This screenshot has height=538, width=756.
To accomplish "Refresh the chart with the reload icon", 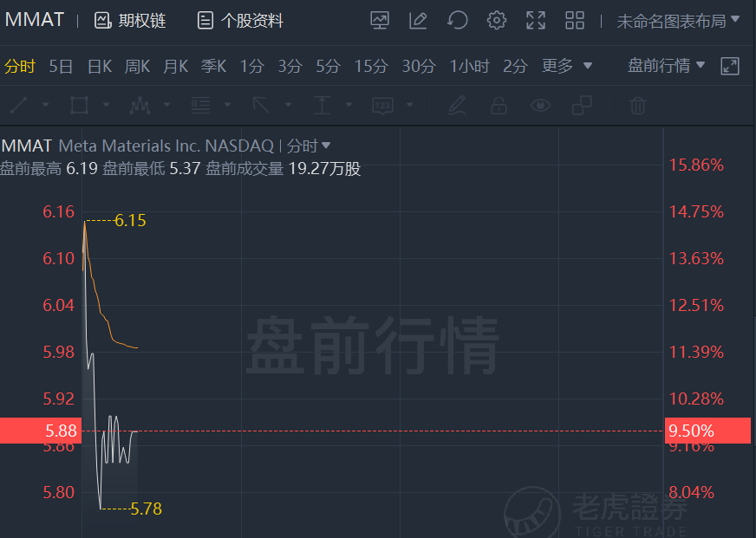I will click(x=458, y=21).
